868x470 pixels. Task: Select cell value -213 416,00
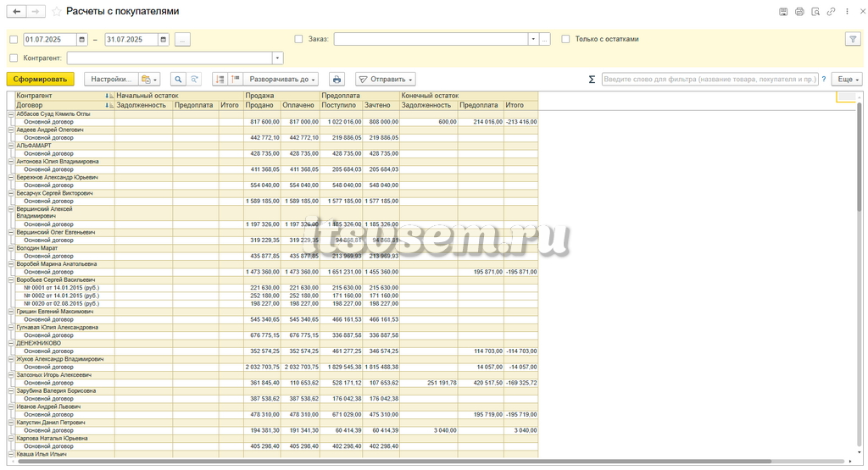520,122
